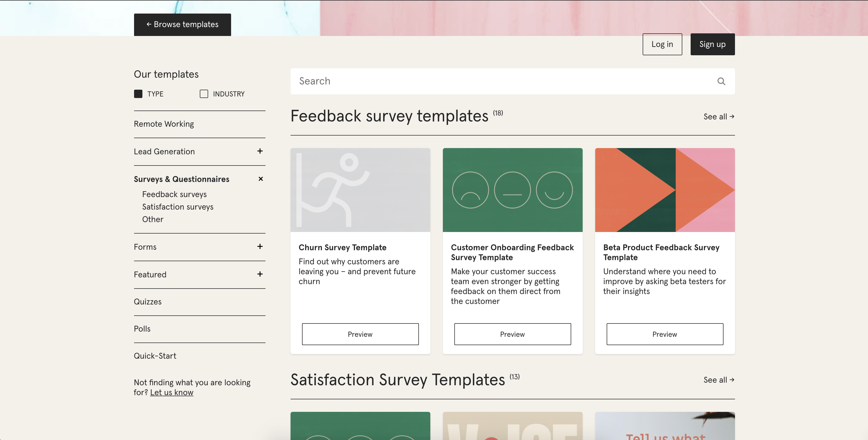Expand the Featured category plus icon
The height and width of the screenshot is (440, 868).
click(x=260, y=274)
